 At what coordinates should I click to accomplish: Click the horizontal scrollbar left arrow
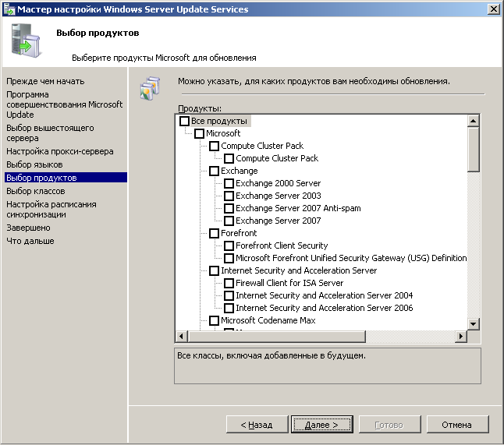182,336
